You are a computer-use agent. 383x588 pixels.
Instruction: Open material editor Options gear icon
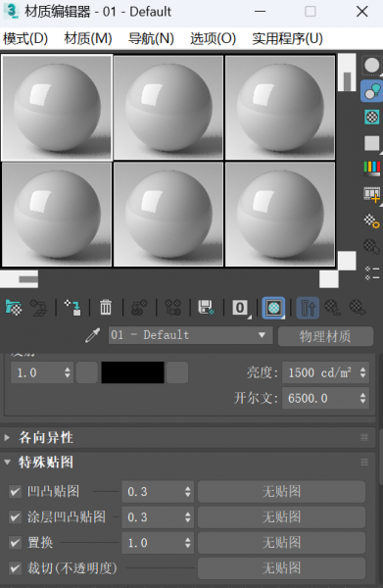click(x=372, y=220)
